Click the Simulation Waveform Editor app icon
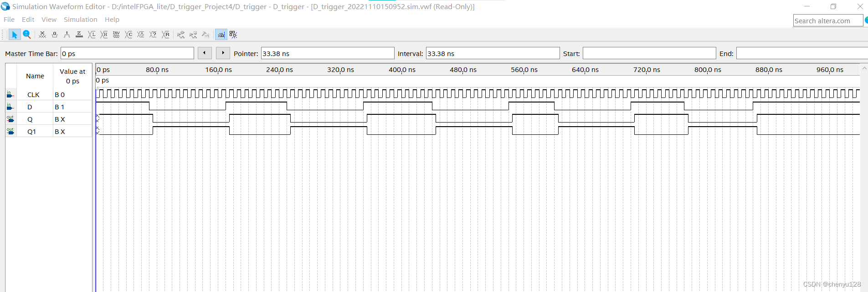Viewport: 868px width, 292px height. (x=5, y=6)
